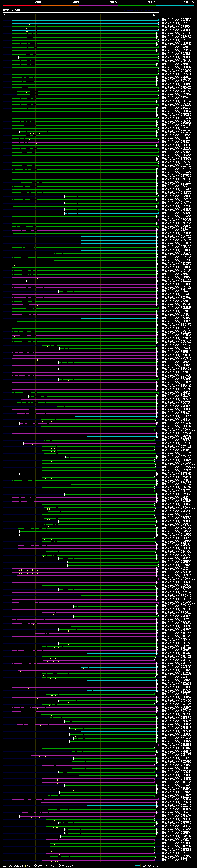Select the UniRef100_O23370 label

point(177,470)
